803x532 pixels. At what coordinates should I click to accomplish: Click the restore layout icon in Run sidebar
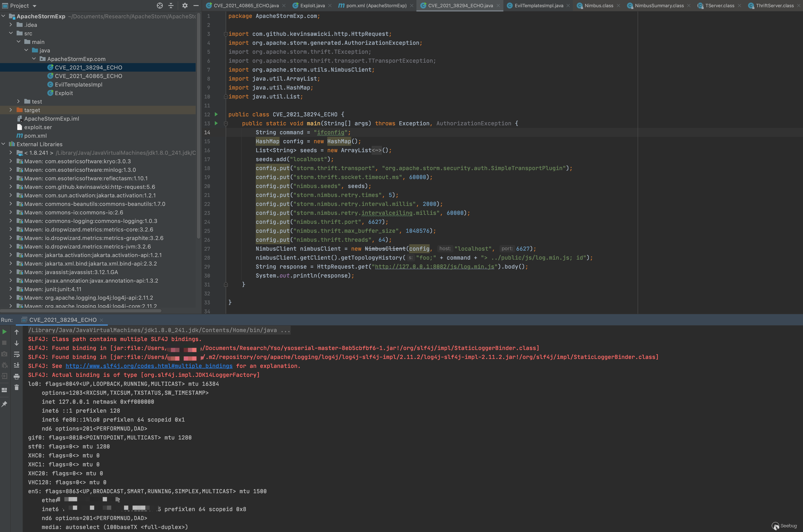point(4,390)
